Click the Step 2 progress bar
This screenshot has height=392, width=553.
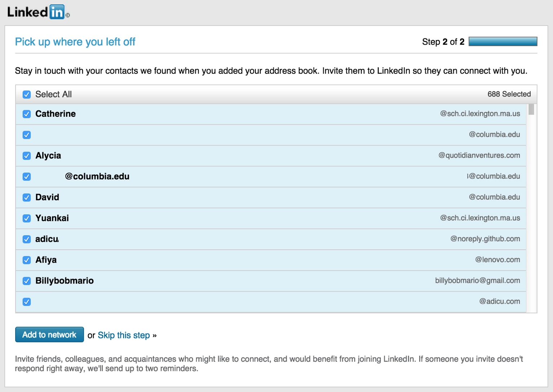point(503,41)
